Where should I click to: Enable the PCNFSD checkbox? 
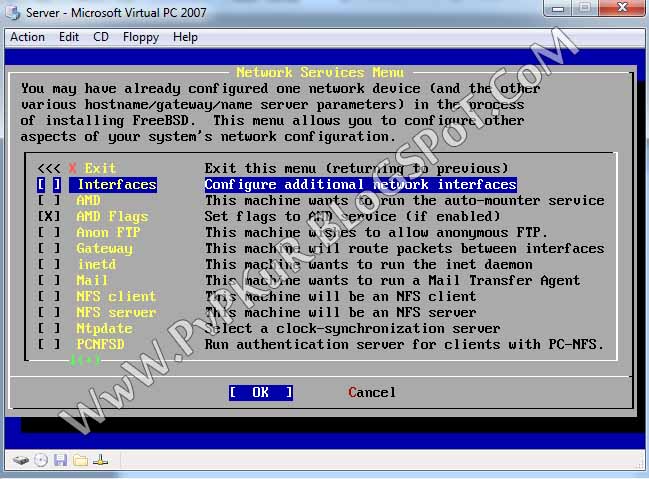coord(49,344)
